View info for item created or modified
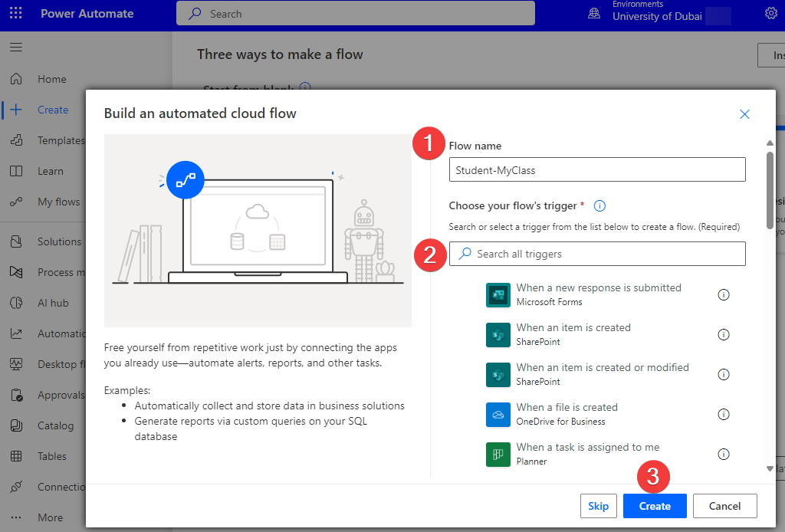785x532 pixels. 724,374
